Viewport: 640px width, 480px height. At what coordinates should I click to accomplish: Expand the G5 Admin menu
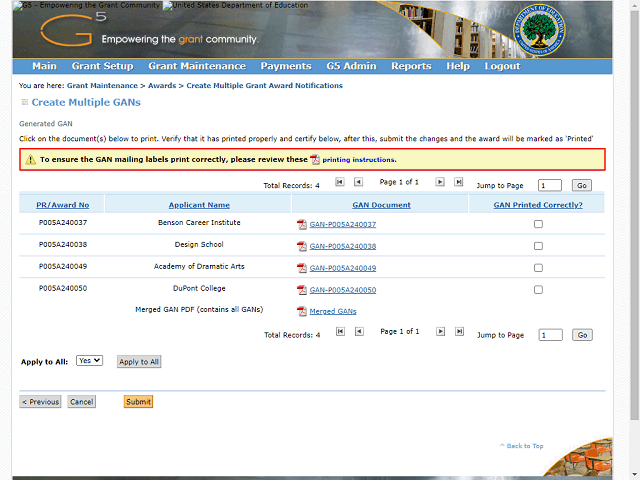pos(351,67)
